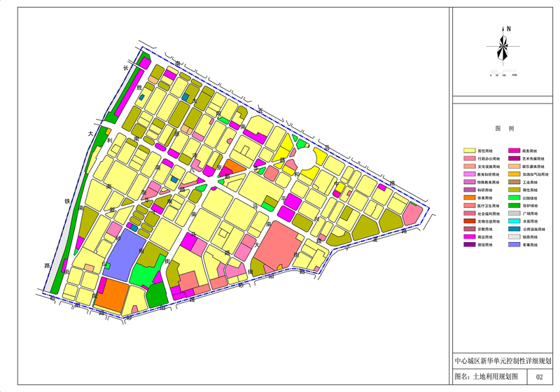The image size is (560, 392).
Task: Choose the 公园绿地 bright green swatch
Action: tap(513, 198)
